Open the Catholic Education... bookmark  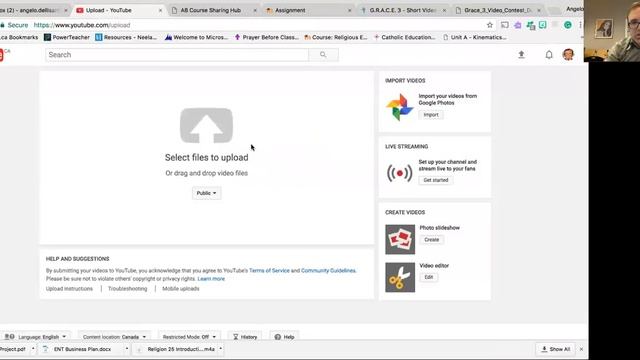pos(404,37)
